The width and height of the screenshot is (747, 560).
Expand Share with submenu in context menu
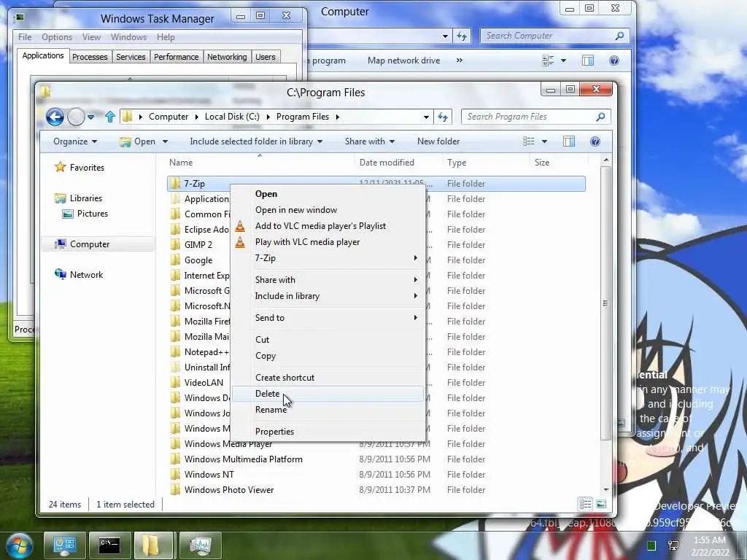tap(328, 280)
